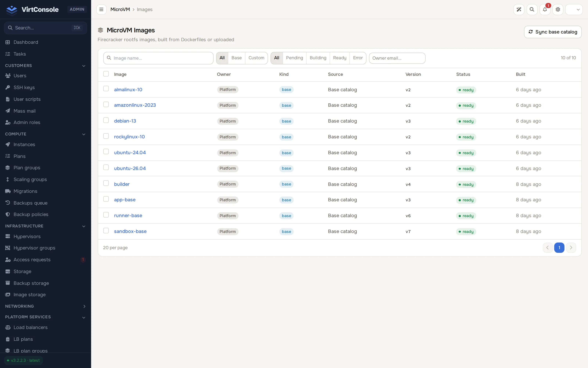This screenshot has width=588, height=368.
Task: Check the debian-13 row checkbox
Action: click(106, 120)
